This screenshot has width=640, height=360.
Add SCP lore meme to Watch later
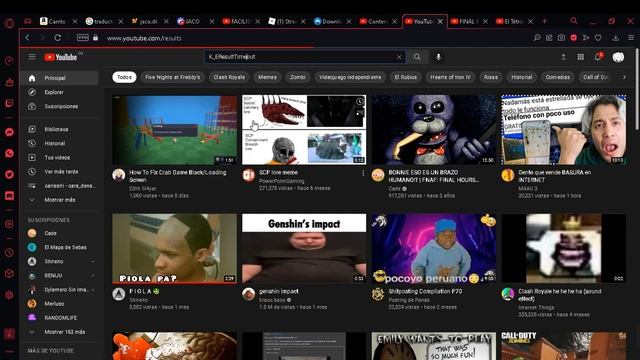(x=360, y=102)
